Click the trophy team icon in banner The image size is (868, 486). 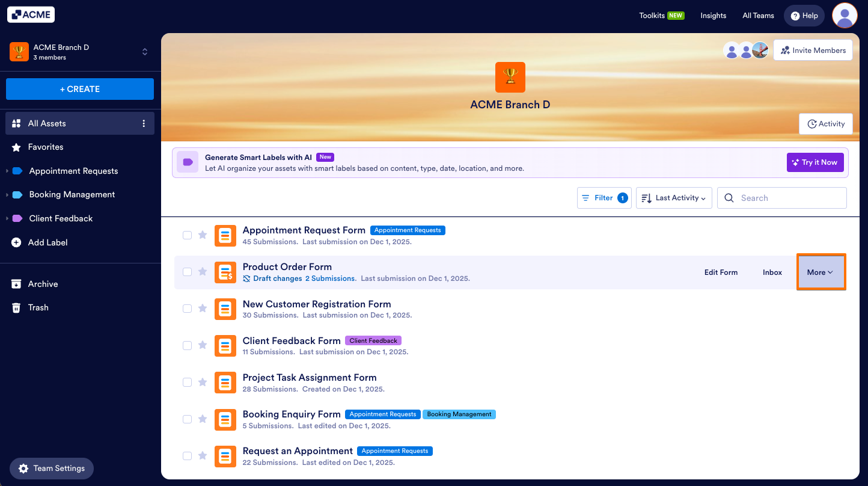click(510, 77)
